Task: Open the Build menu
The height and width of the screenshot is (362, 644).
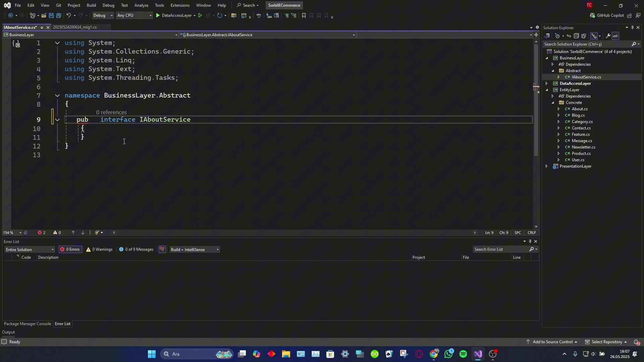Action: tap(91, 5)
